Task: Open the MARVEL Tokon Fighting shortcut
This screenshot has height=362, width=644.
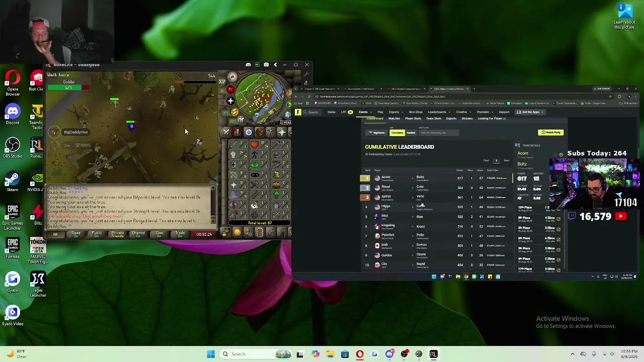Action: click(x=38, y=250)
